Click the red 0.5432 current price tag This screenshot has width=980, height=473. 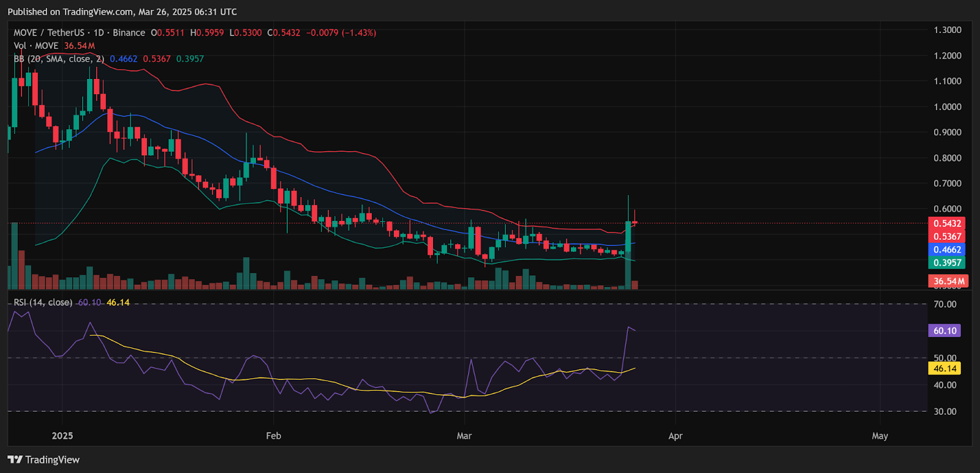pos(947,223)
